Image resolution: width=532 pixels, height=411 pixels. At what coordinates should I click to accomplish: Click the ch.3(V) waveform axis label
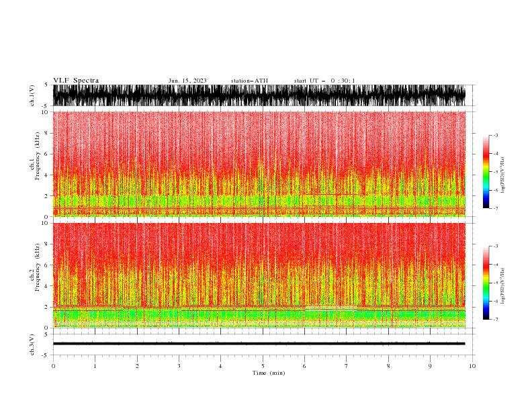click(32, 345)
